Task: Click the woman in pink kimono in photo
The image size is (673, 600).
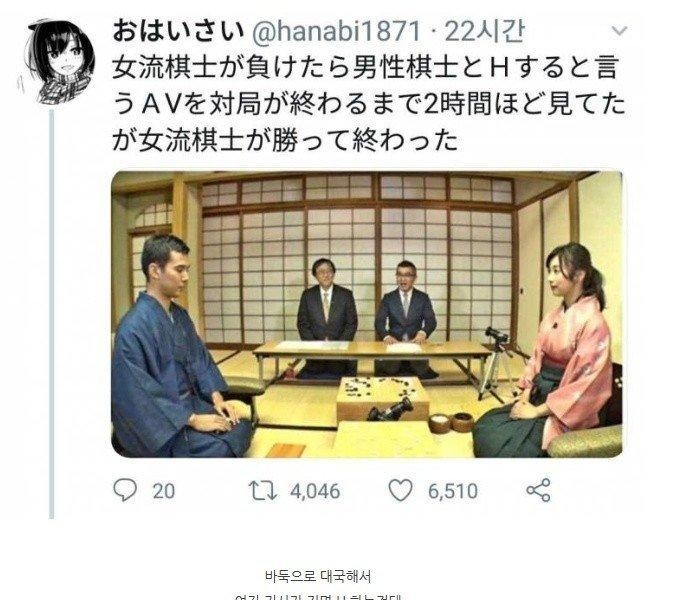Action: 554,352
